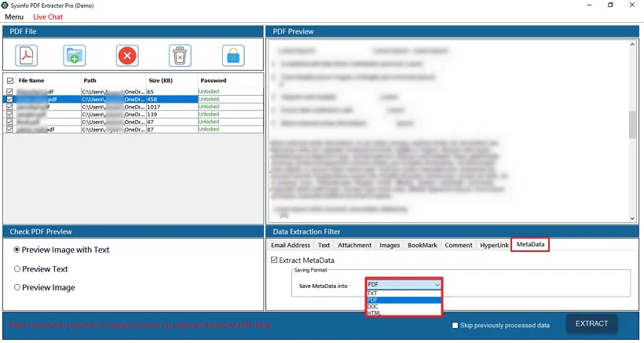Click the PDF Preview scrollbar down arrow
The height and width of the screenshot is (343, 644).
632,219
